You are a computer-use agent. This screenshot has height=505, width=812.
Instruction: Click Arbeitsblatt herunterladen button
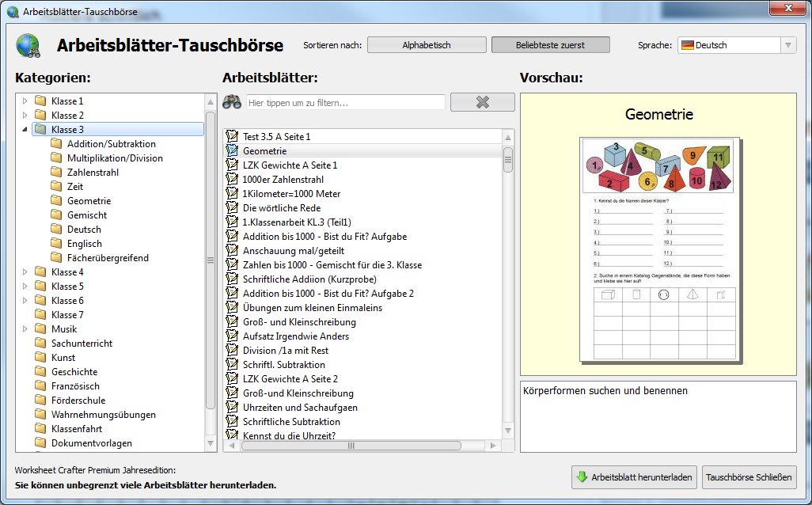634,477
